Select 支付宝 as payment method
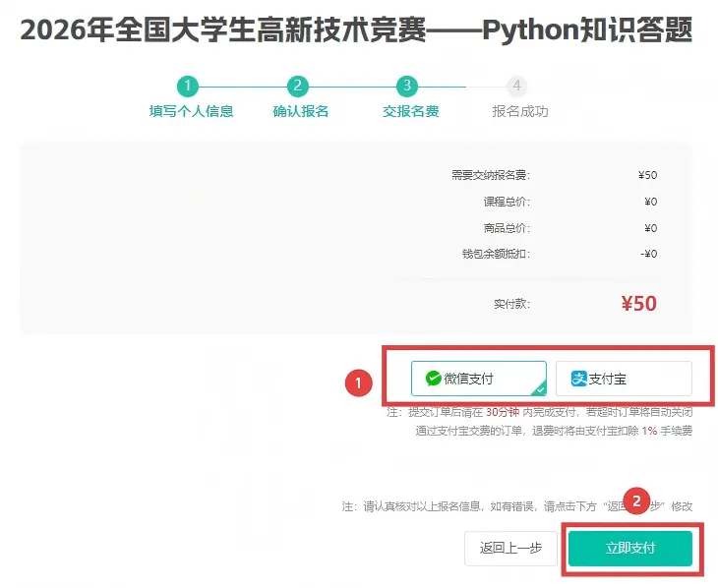Viewport: 718px width, 588px height. (x=624, y=379)
